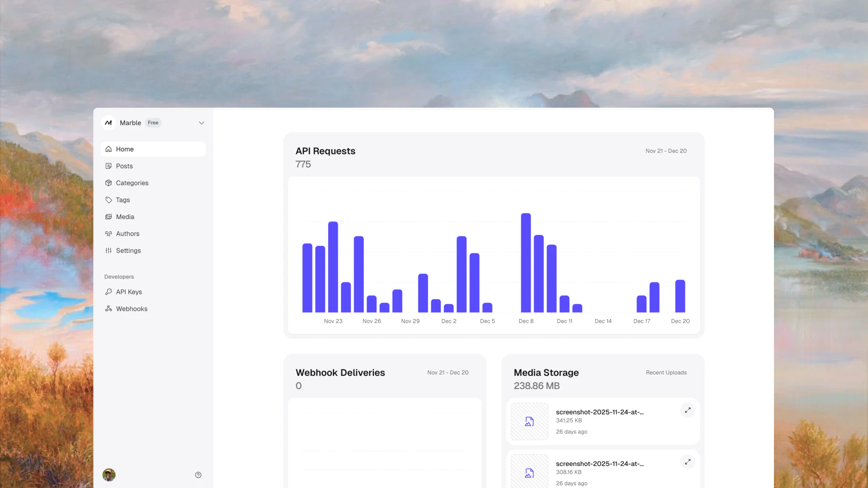Open Categories via the cube icon

tap(108, 183)
